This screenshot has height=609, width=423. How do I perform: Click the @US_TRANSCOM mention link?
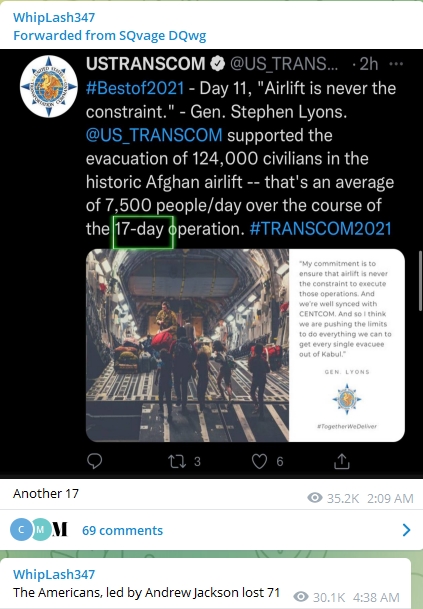(154, 135)
